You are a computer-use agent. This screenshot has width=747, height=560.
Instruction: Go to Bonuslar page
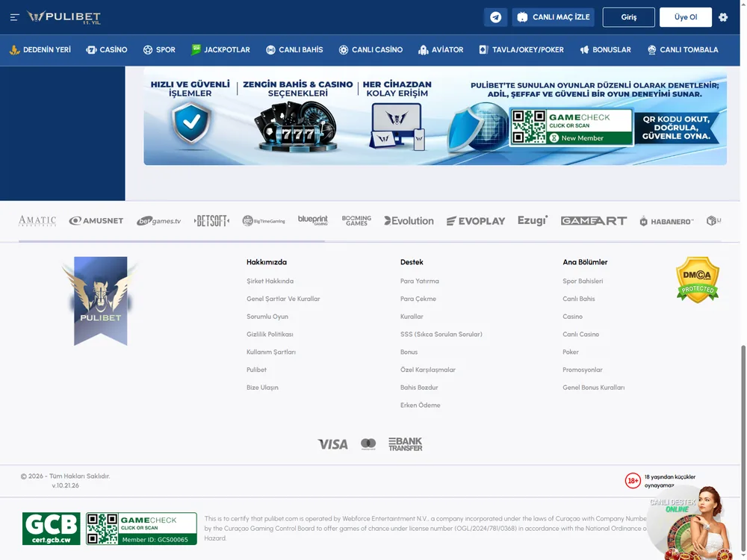coord(606,49)
